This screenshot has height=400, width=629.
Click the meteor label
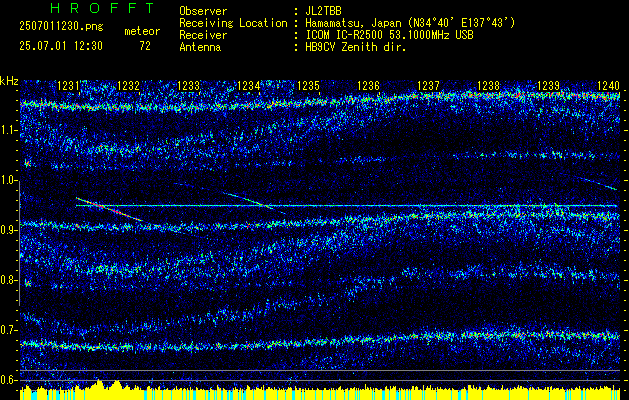tap(142, 31)
